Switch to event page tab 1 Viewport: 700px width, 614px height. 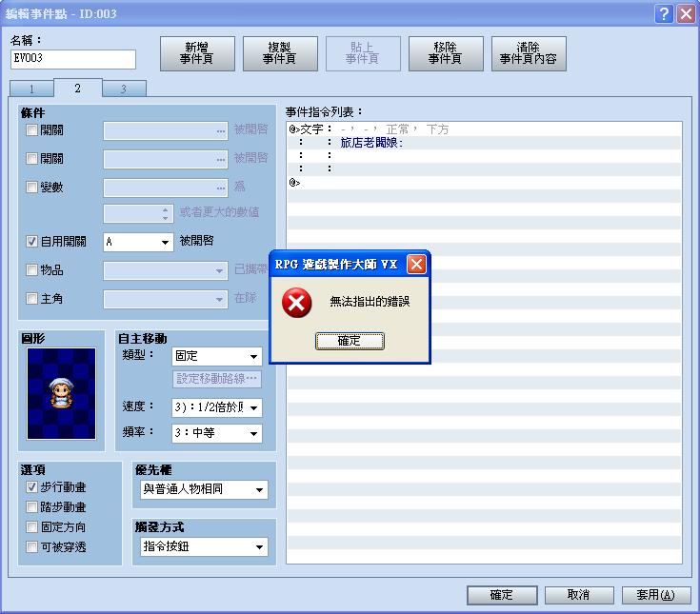pyautogui.click(x=31, y=89)
